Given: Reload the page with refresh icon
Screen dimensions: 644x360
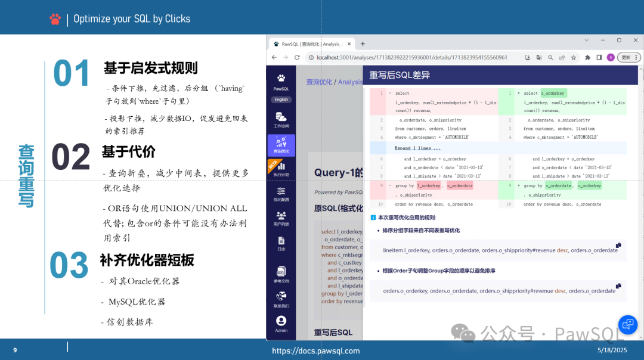Looking at the screenshot, I should click(x=297, y=57).
